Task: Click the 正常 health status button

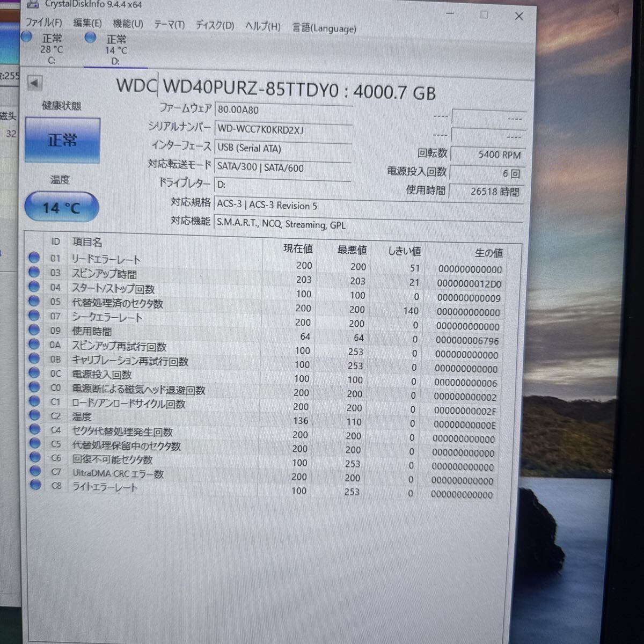Action: 62,140
